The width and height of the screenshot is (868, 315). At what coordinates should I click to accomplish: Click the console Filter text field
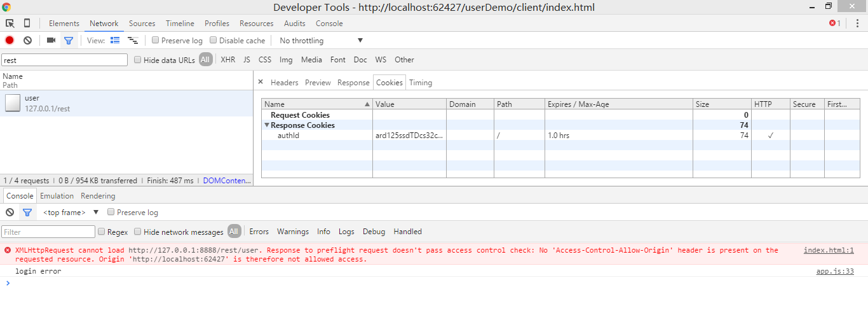coord(48,232)
